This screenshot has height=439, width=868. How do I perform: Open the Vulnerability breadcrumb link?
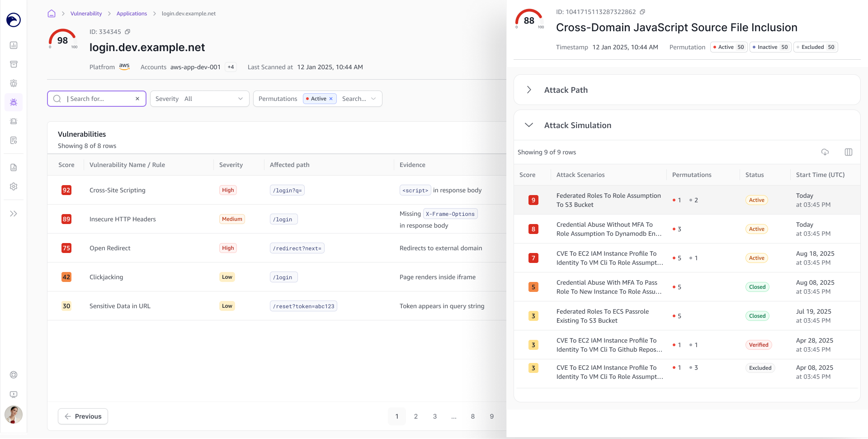coord(86,14)
